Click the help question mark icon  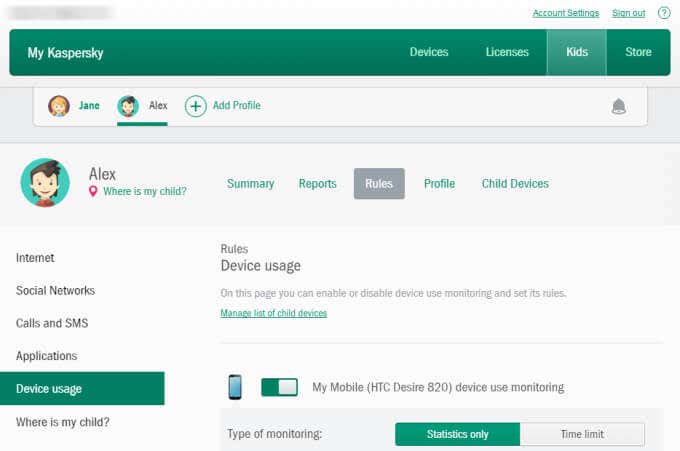[x=664, y=13]
